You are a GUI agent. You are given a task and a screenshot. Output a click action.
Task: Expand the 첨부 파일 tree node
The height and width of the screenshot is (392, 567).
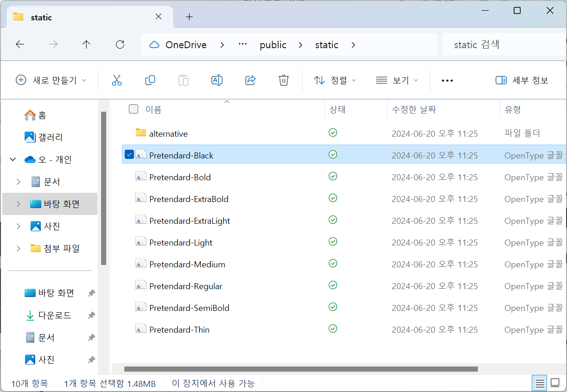click(19, 248)
